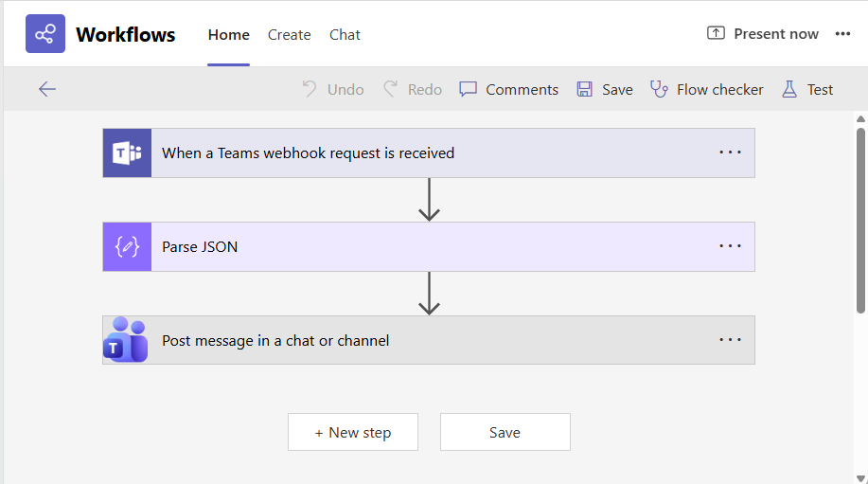
Task: Click the back arrow icon
Action: click(x=47, y=89)
